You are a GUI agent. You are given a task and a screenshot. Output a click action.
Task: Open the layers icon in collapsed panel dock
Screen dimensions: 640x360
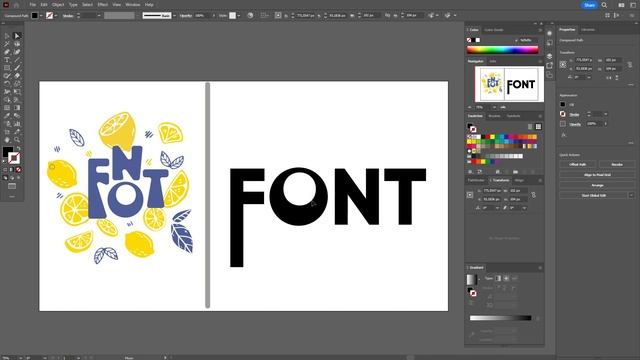[x=549, y=56]
